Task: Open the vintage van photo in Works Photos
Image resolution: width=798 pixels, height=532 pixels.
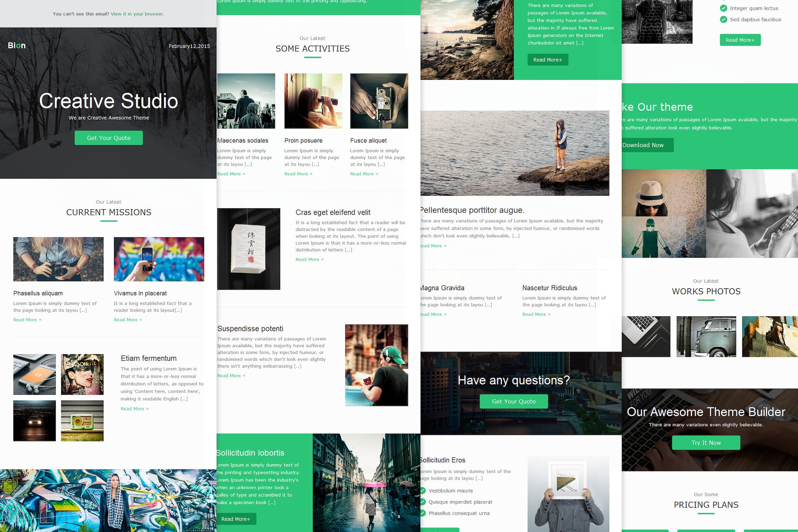Action: (x=706, y=337)
